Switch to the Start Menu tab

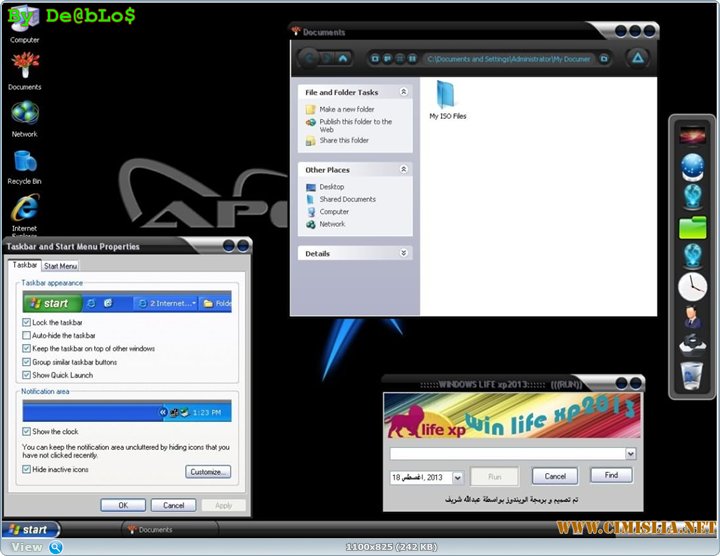[x=61, y=266]
